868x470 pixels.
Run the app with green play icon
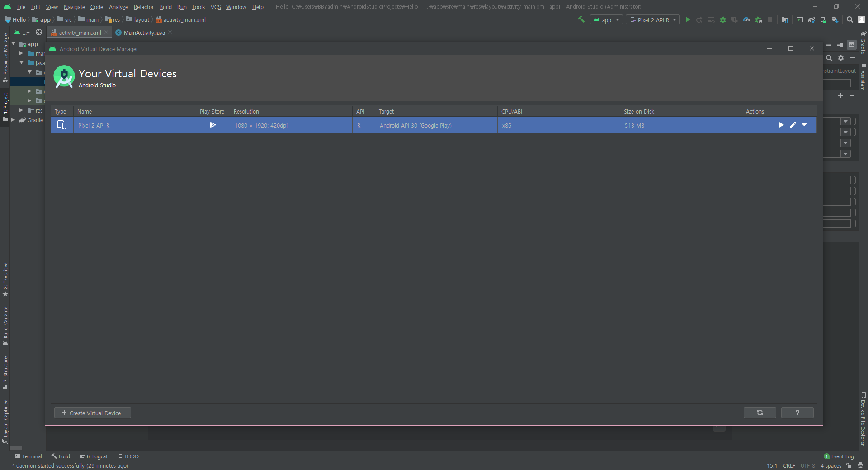coord(688,19)
